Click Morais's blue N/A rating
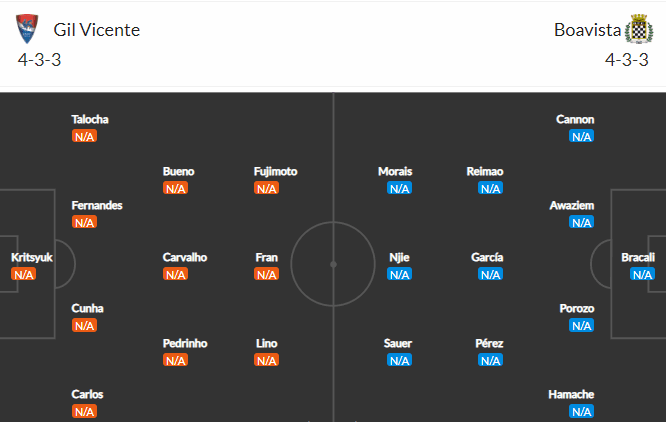The height and width of the screenshot is (422, 666). (399, 188)
